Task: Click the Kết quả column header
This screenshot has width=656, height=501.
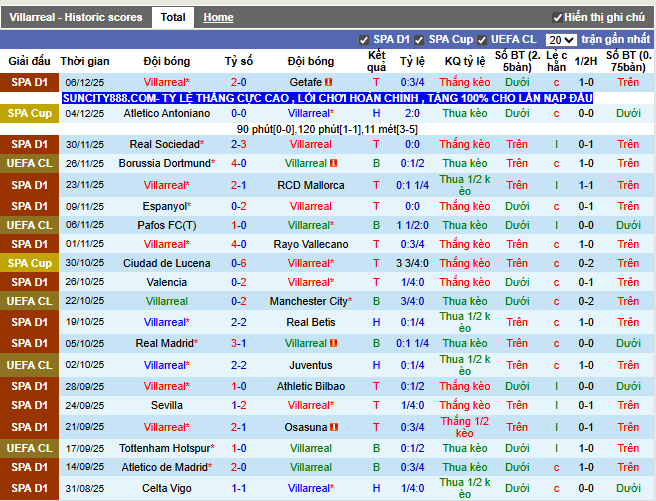Action: [x=377, y=61]
